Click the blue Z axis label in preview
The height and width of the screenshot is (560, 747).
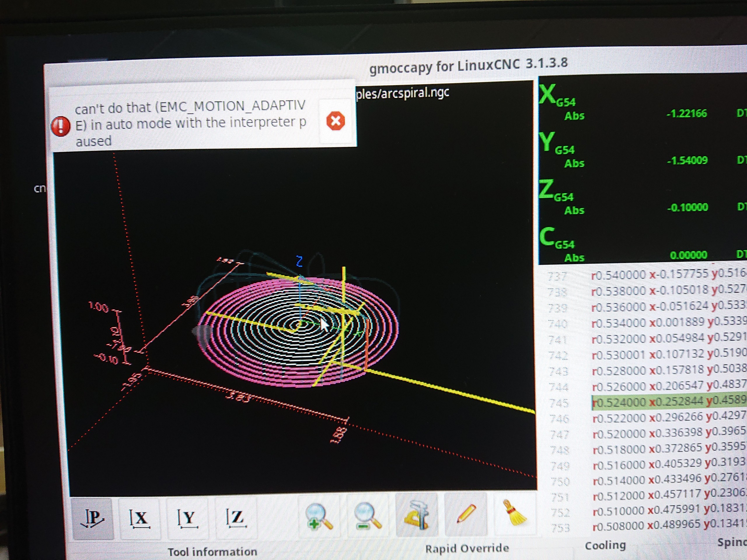tap(299, 261)
